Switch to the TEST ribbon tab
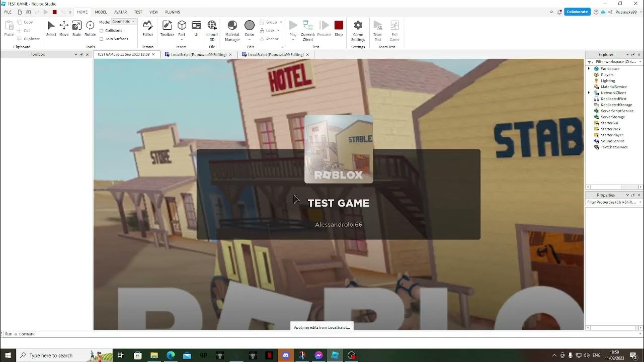Screen dimensions: 644x362 click(138, 12)
